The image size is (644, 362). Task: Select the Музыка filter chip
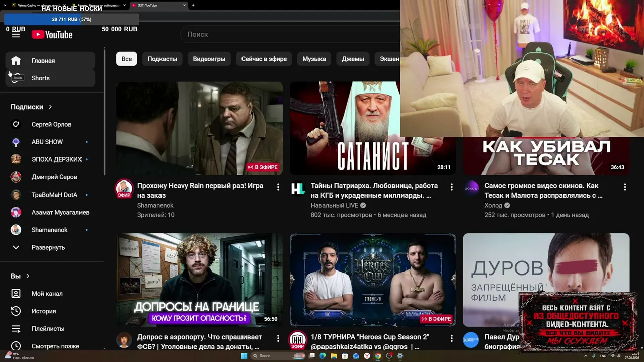pos(314,59)
